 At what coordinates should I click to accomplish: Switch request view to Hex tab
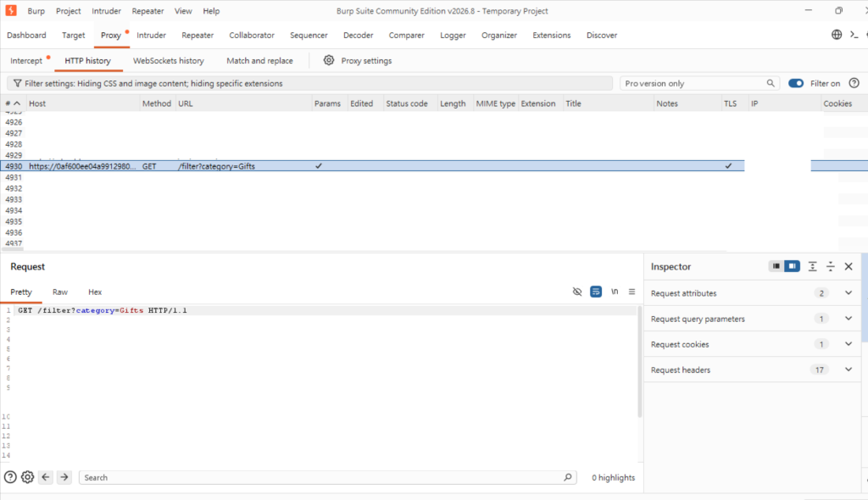(x=95, y=292)
